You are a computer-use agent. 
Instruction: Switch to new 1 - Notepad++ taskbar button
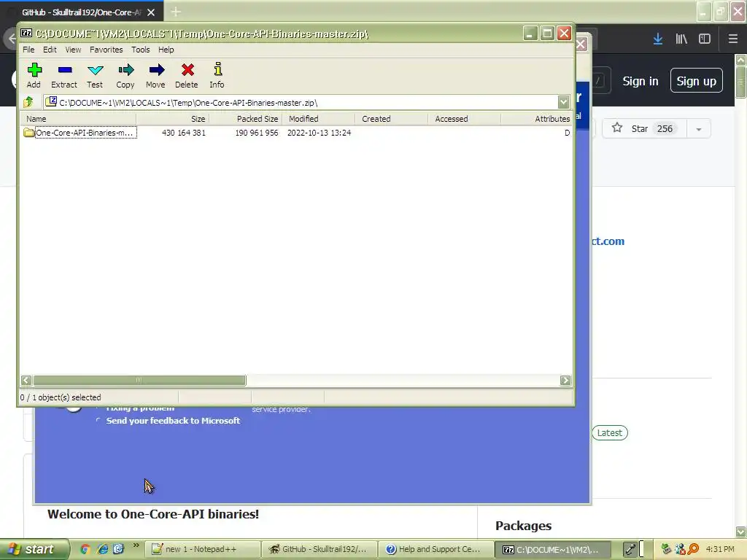(202, 549)
